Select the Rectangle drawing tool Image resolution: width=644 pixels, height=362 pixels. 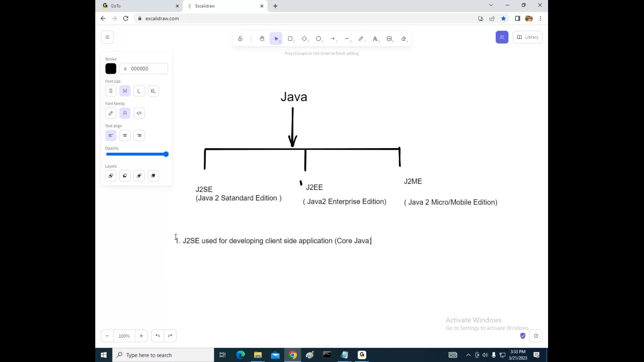click(x=290, y=39)
